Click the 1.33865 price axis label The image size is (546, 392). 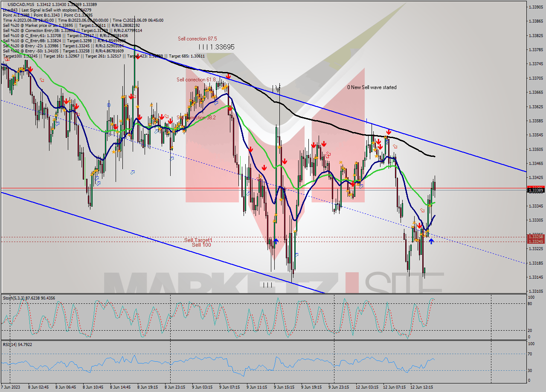click(536, 21)
